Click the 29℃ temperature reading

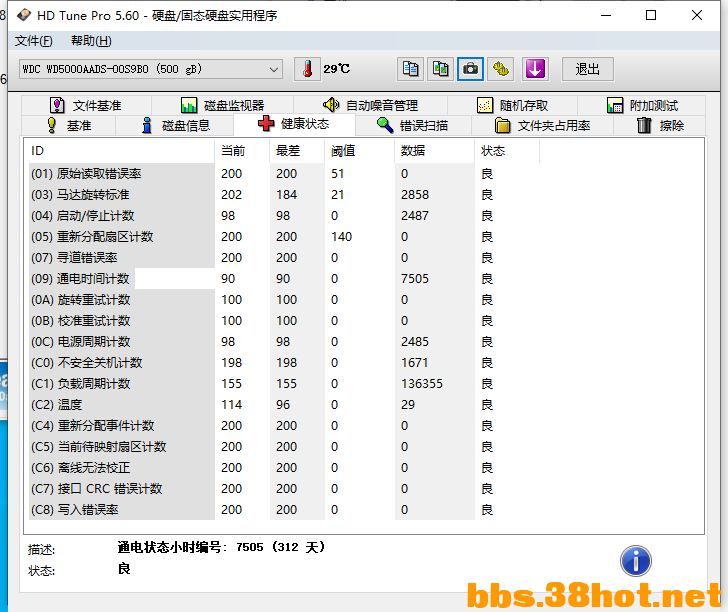[337, 69]
